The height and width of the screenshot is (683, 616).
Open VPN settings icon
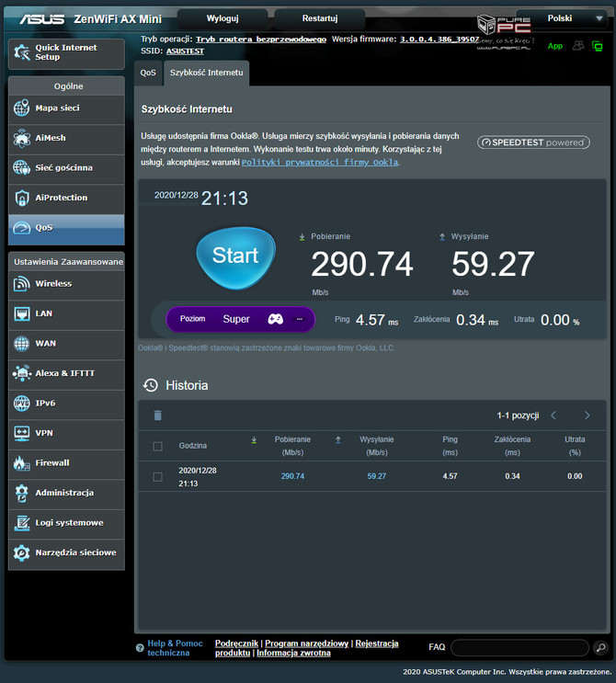pos(21,433)
